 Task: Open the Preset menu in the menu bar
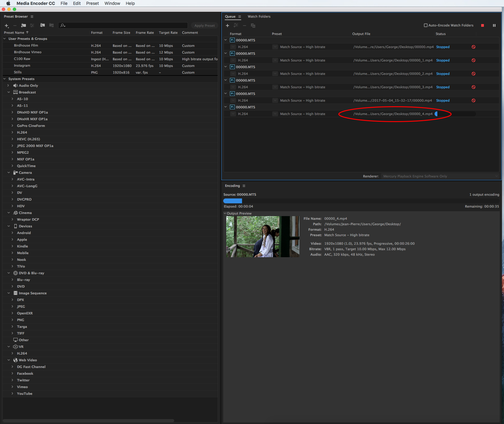click(x=92, y=3)
